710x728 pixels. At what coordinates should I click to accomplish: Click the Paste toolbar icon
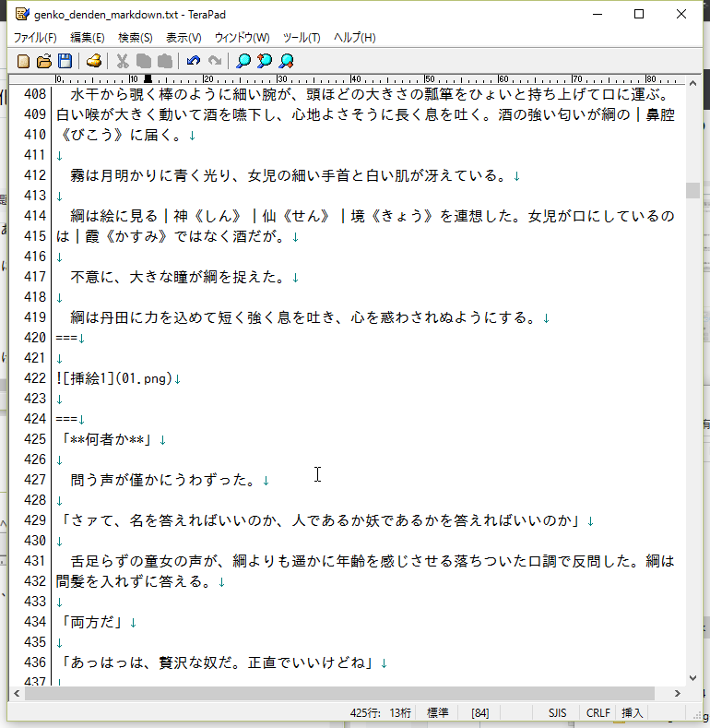(x=165, y=61)
